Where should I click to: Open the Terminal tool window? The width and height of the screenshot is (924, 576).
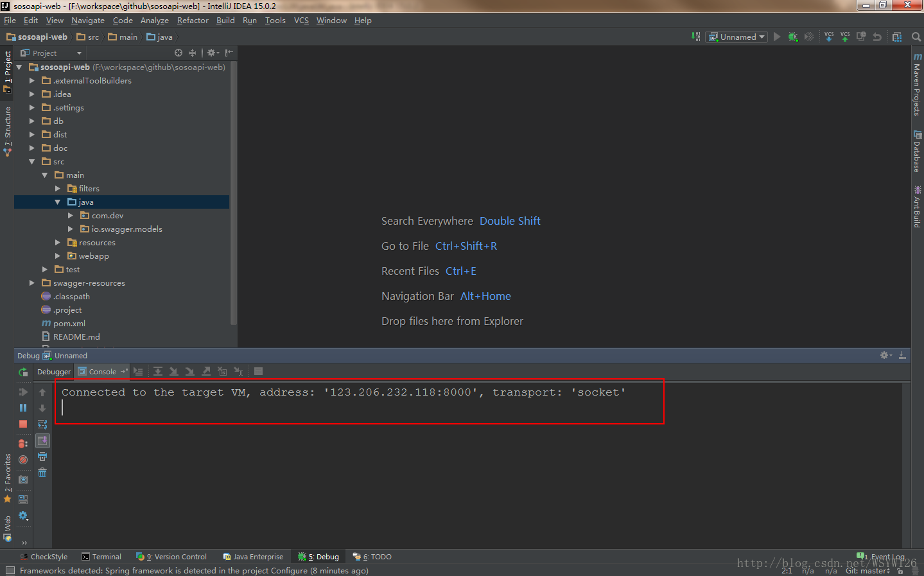[101, 557]
